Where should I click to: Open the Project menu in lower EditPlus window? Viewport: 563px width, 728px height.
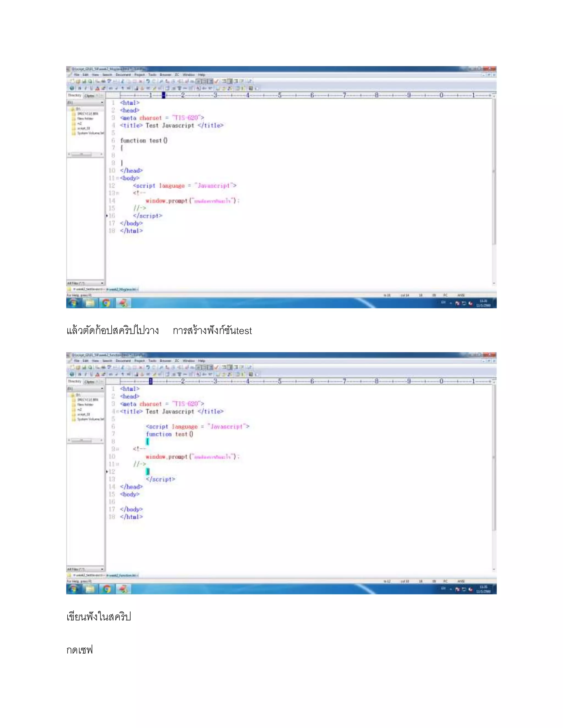[x=140, y=361]
